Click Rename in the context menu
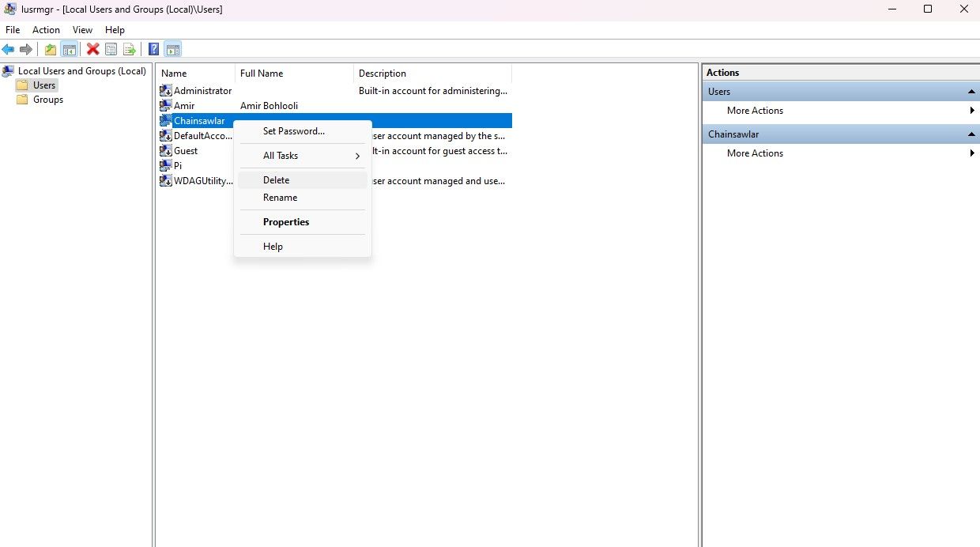The width and height of the screenshot is (980, 547). pyautogui.click(x=279, y=197)
